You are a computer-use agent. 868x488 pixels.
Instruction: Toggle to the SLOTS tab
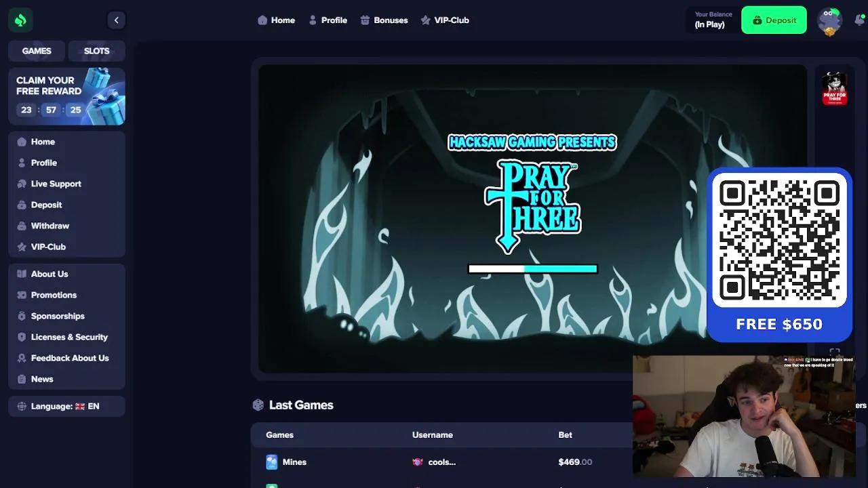tap(96, 51)
